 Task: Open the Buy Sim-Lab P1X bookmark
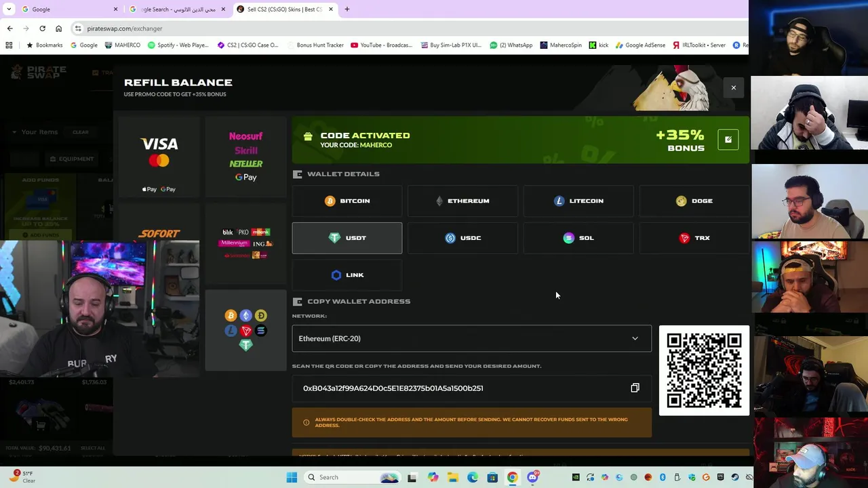point(451,45)
